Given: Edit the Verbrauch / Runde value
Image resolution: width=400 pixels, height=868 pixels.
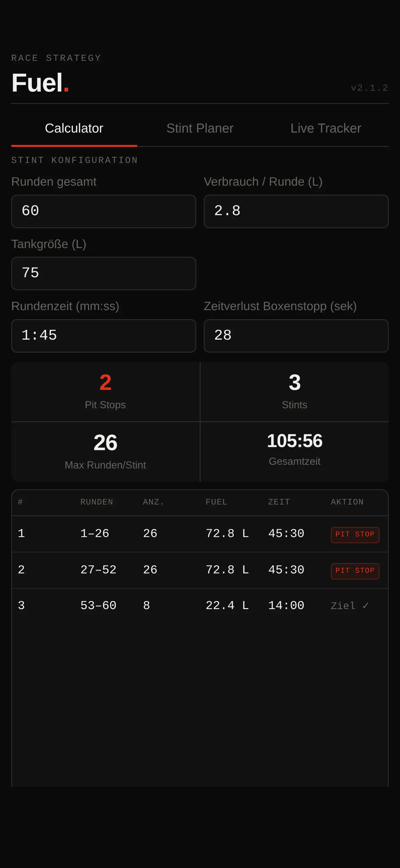Looking at the screenshot, I should click(296, 211).
